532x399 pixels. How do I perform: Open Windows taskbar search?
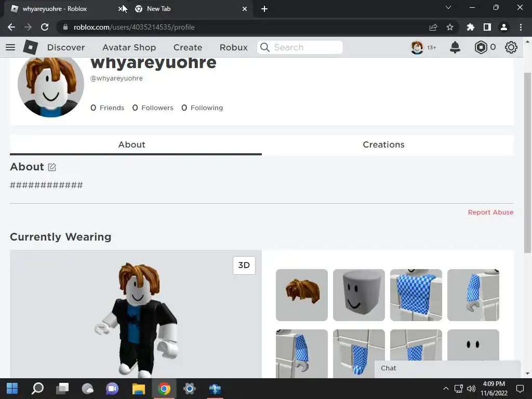37,389
